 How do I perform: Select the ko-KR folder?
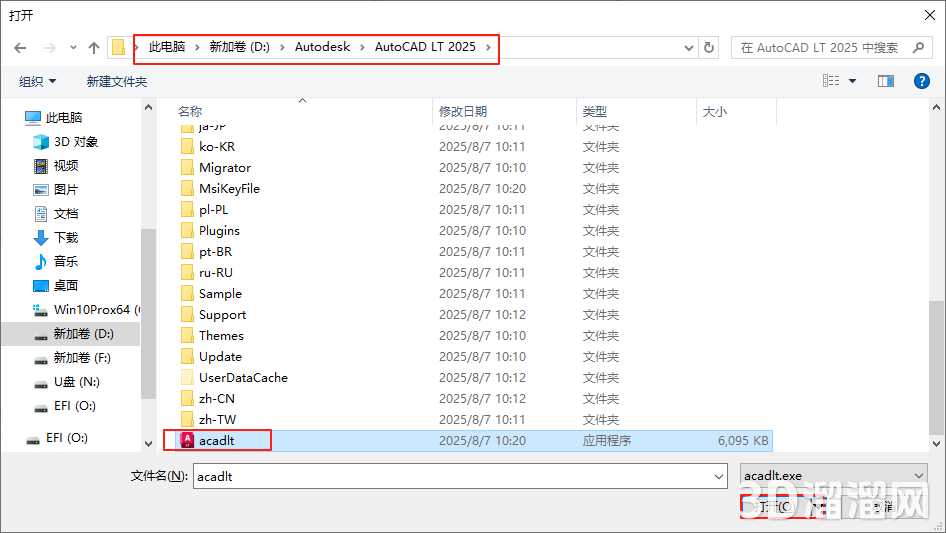point(217,147)
